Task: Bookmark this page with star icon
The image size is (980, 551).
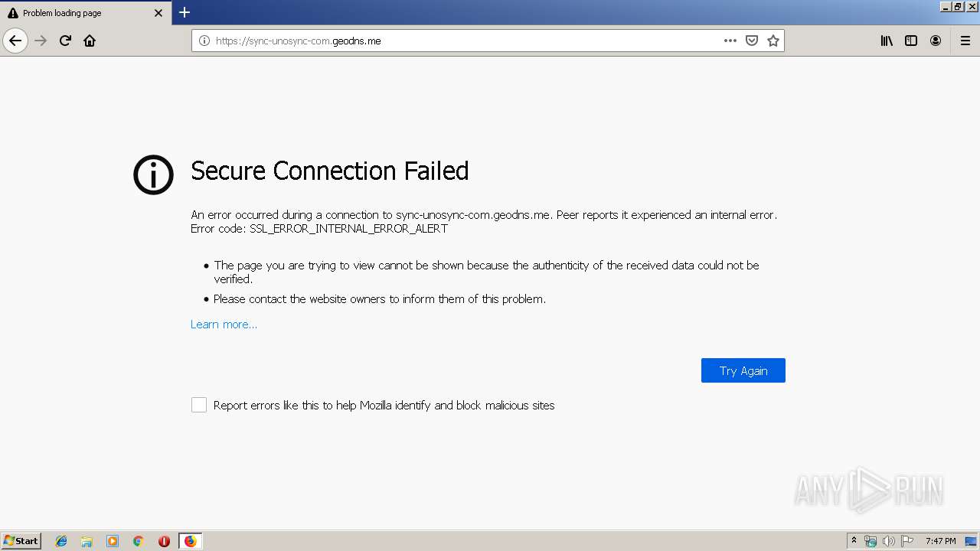Action: [x=773, y=41]
